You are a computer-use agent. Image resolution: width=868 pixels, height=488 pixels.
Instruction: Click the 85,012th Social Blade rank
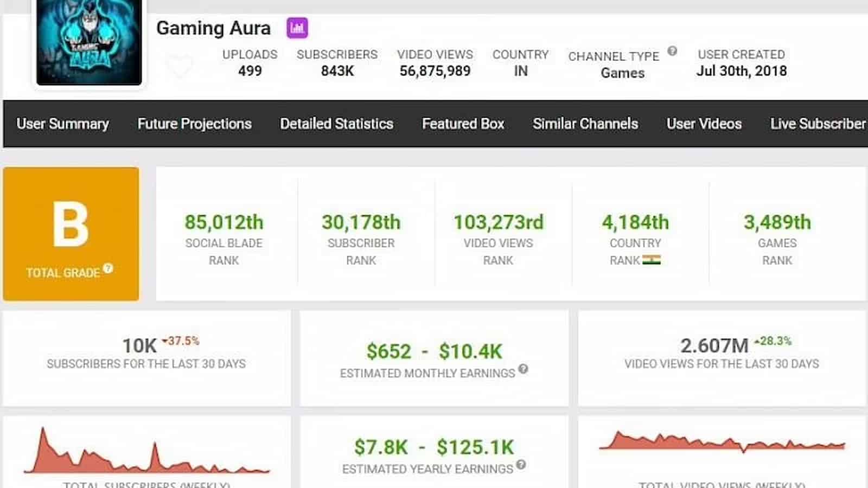(224, 222)
